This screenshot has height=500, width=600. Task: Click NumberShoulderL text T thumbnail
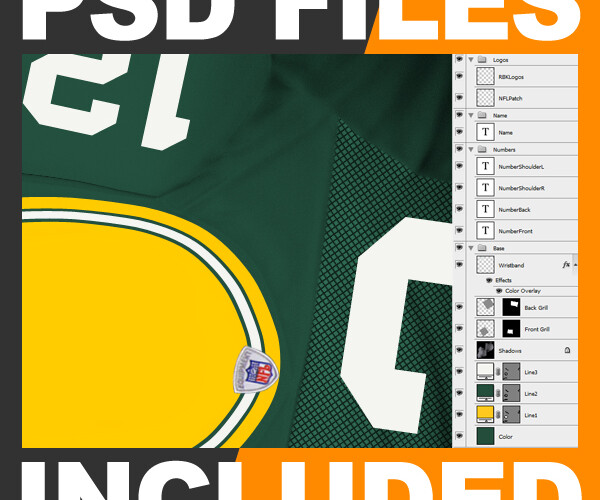pyautogui.click(x=485, y=166)
